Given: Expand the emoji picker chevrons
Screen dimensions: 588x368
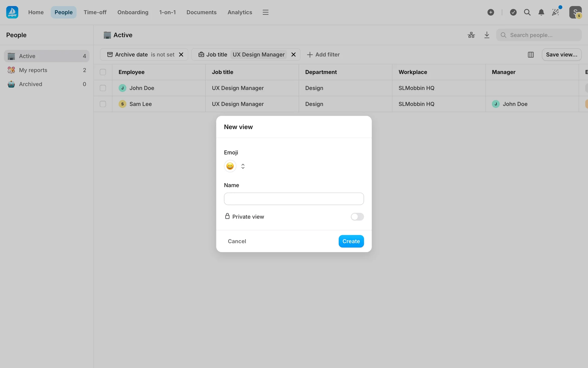Looking at the screenshot, I should click(243, 166).
